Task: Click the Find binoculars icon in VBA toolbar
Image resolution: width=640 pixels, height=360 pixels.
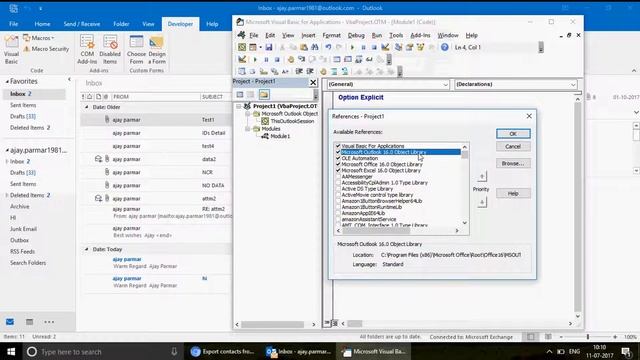Action: coord(315,47)
